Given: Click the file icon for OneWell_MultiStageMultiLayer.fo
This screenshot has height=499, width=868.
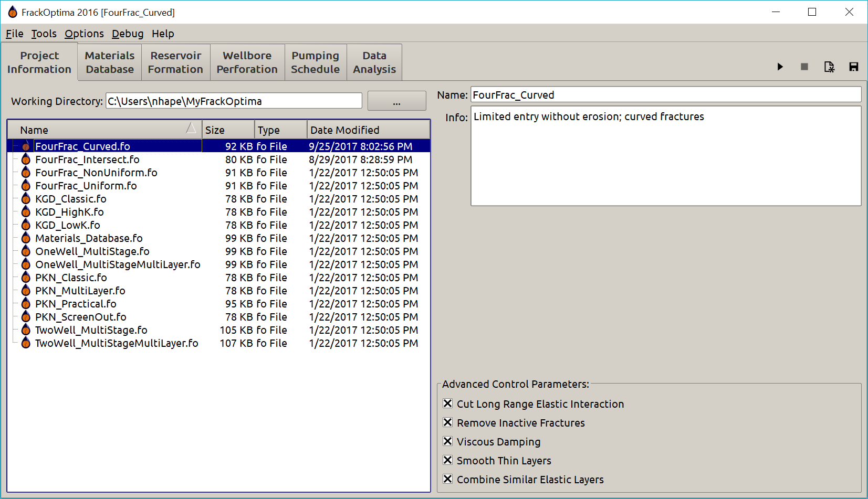Looking at the screenshot, I should coord(26,264).
